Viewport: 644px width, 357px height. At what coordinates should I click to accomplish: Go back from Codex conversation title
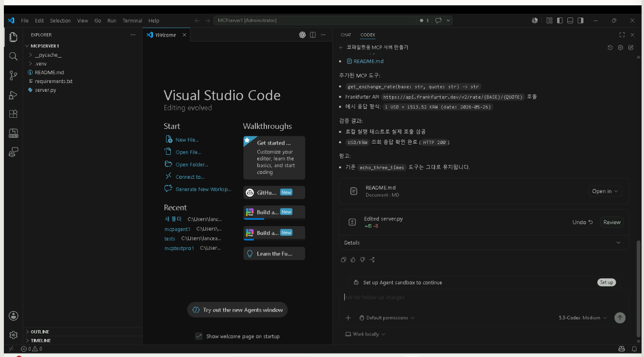(341, 47)
